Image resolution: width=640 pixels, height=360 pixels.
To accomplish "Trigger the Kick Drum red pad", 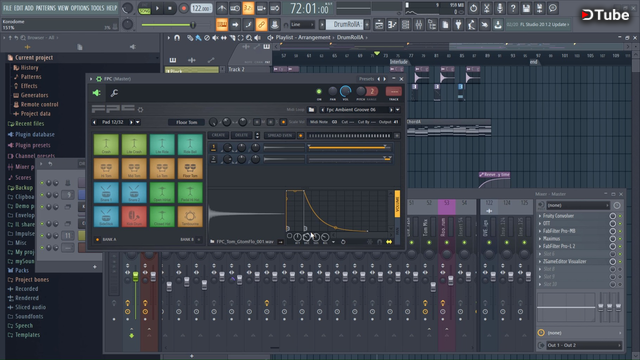I will coord(134,216).
